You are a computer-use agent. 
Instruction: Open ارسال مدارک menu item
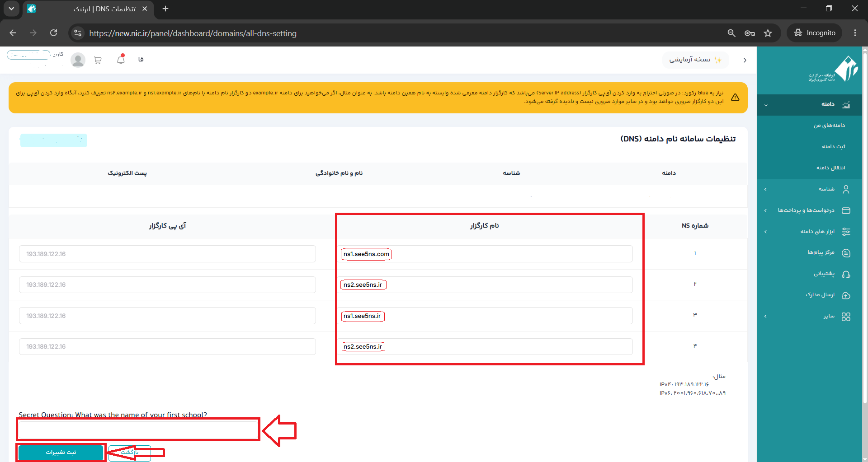point(820,295)
